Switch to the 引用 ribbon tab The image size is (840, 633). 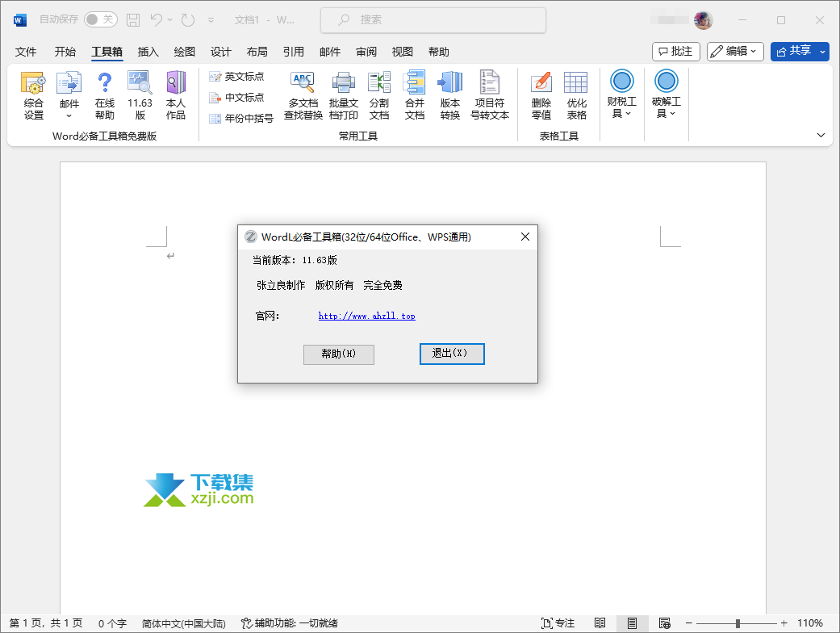pyautogui.click(x=294, y=52)
